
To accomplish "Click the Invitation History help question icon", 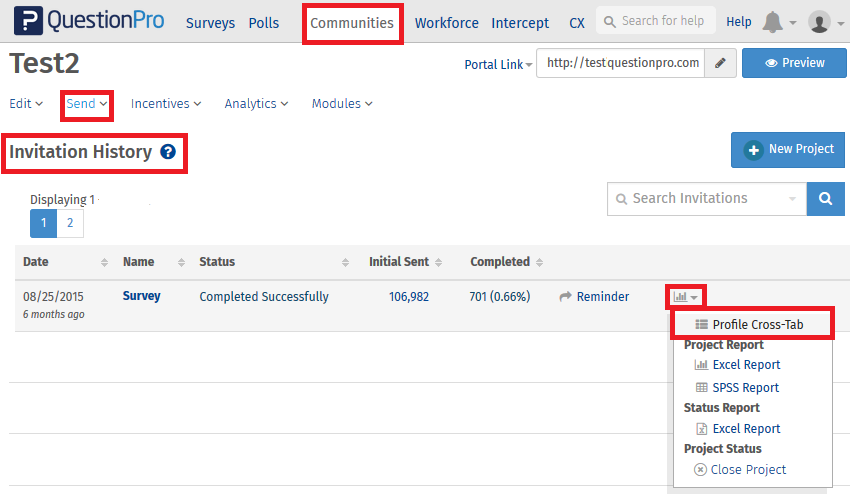I will pos(168,152).
